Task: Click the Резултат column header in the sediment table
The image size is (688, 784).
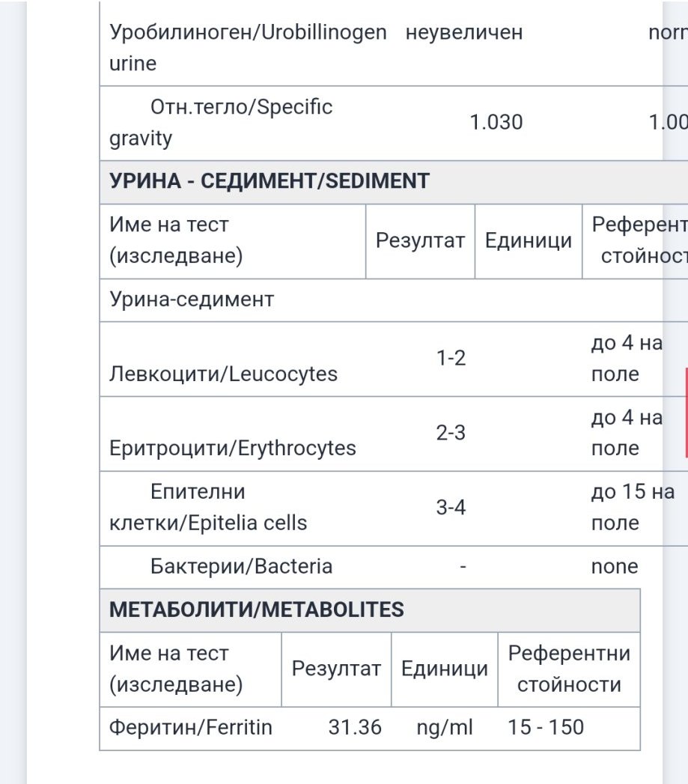Action: tap(420, 240)
